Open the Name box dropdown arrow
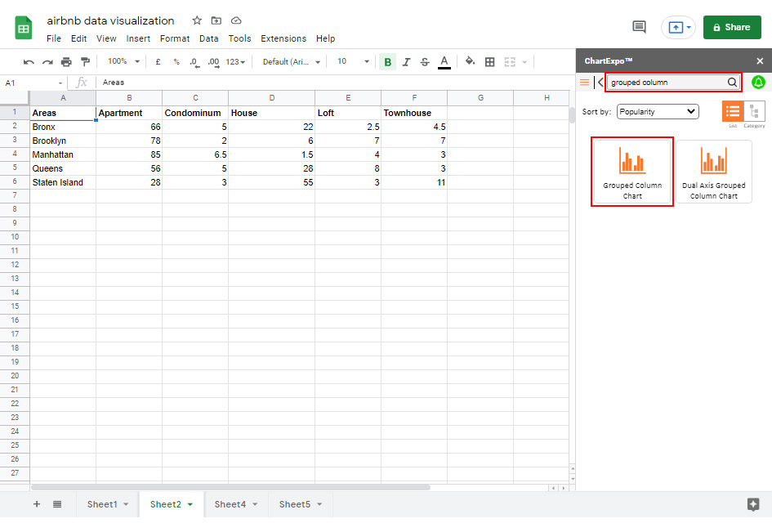772x532 pixels. coord(60,83)
